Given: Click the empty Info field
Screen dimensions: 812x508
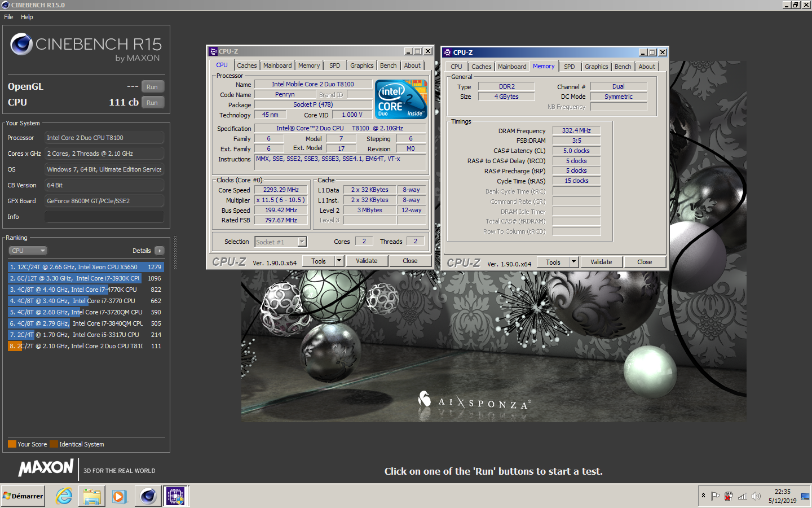Looking at the screenshot, I should coord(104,217).
